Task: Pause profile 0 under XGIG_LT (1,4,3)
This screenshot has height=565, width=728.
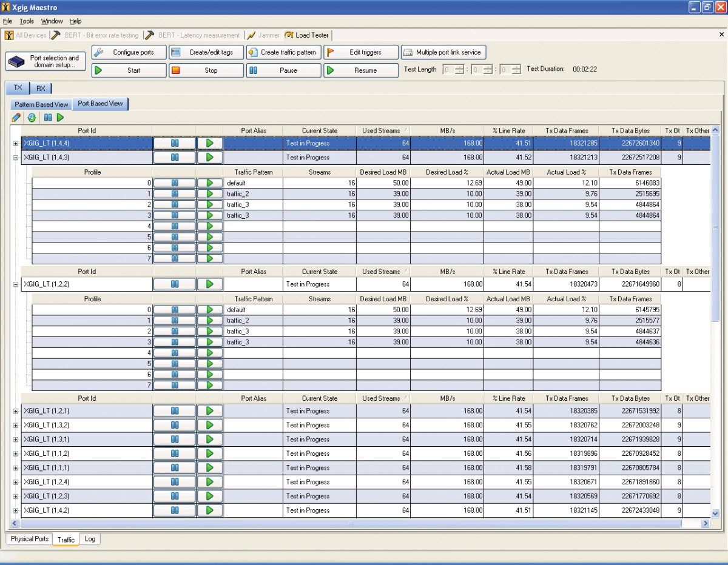Action: pyautogui.click(x=174, y=182)
